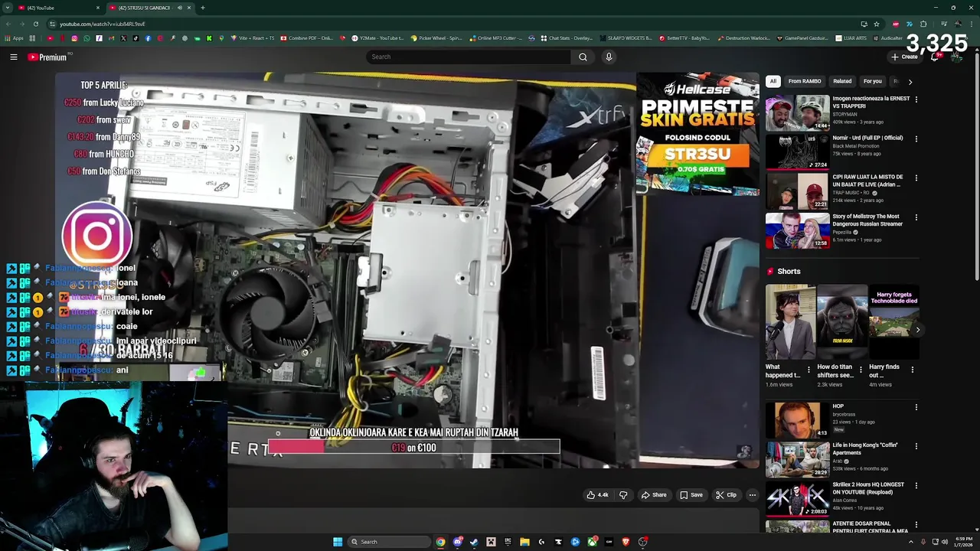This screenshot has width=980, height=551.
Task: Open Windows Start menu
Action: click(338, 542)
